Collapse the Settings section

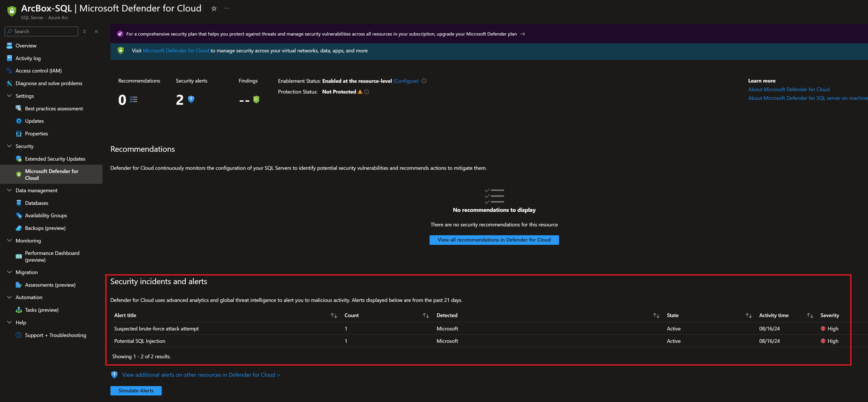pyautogui.click(x=9, y=96)
